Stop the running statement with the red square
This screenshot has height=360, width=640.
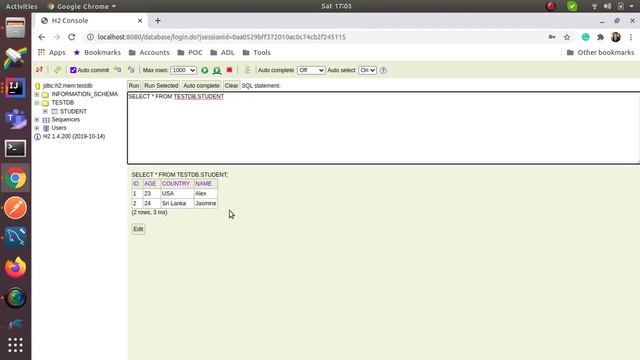click(229, 70)
